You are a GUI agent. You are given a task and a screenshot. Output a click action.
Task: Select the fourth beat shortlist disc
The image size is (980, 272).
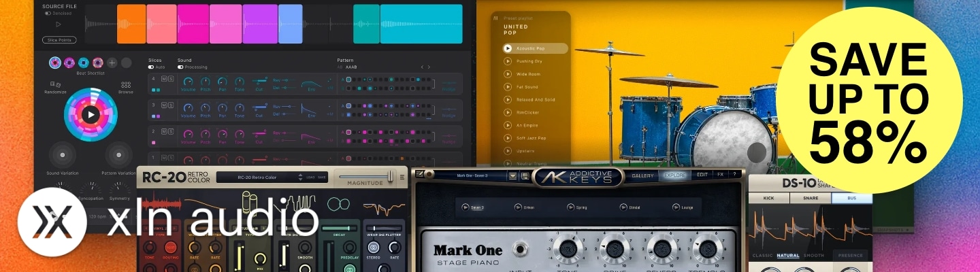pos(98,63)
